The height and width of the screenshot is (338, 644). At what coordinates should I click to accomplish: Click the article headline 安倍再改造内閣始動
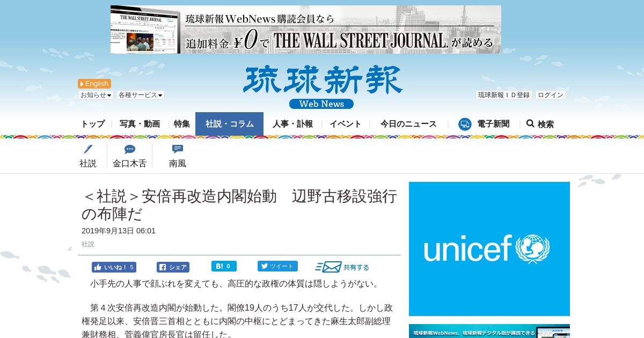tap(239, 205)
